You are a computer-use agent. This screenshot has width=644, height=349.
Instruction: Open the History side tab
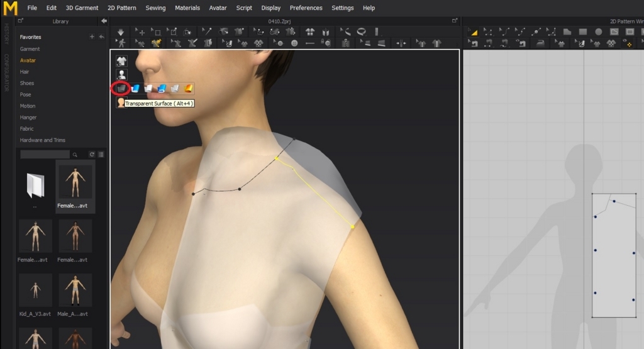click(x=6, y=34)
